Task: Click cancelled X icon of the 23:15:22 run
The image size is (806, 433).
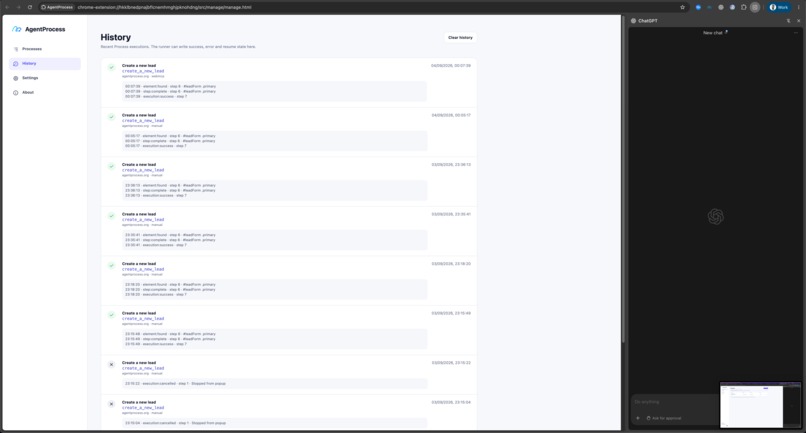Action: pos(111,365)
